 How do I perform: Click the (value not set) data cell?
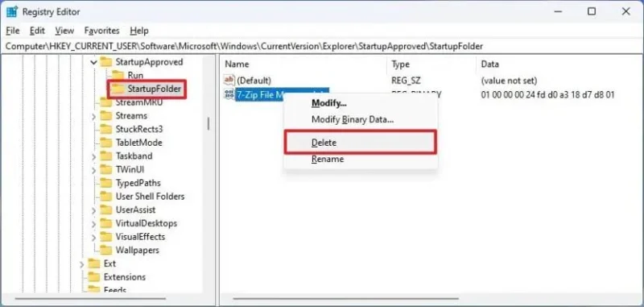click(x=509, y=80)
